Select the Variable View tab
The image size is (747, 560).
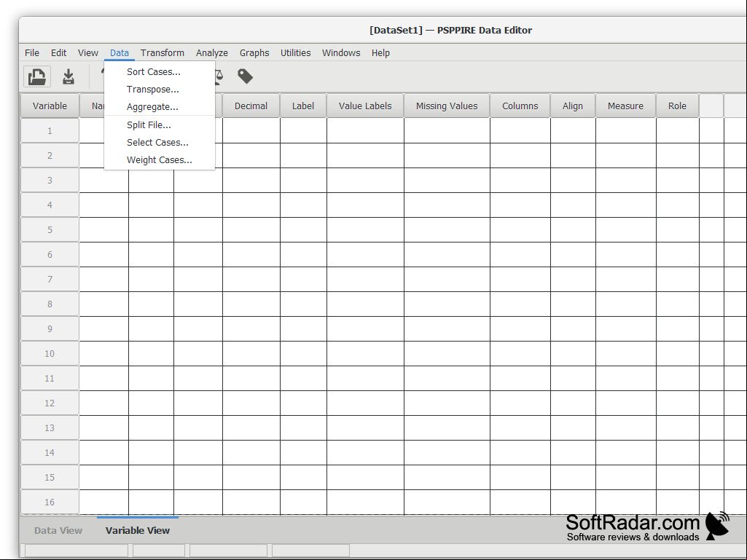138,530
